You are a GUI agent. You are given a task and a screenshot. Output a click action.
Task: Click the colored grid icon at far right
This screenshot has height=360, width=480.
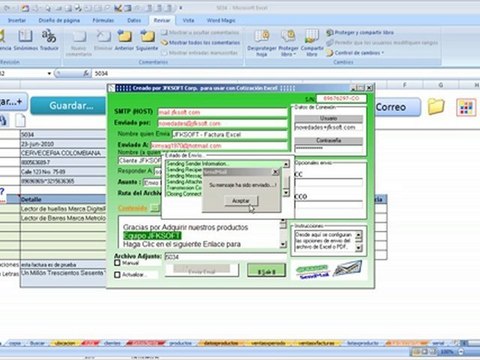click(x=466, y=107)
